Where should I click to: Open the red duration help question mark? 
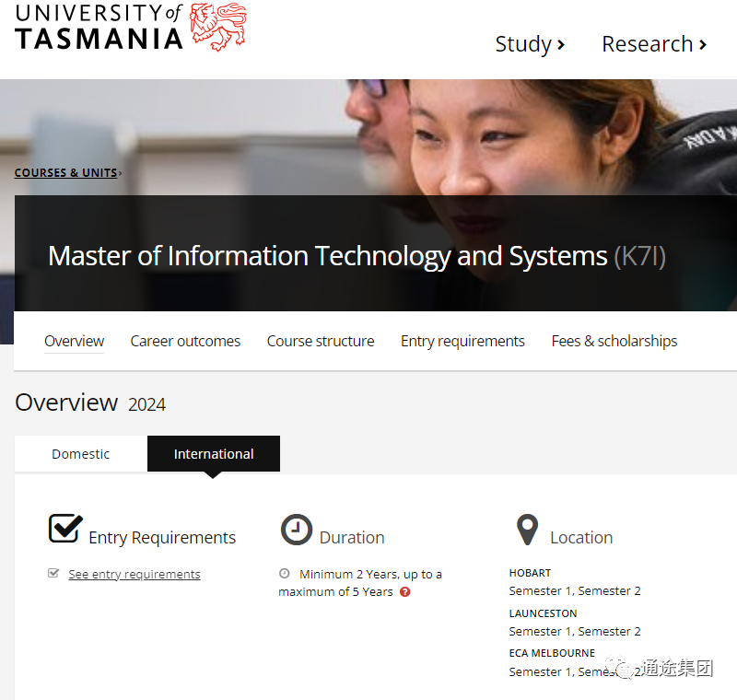[x=405, y=592]
